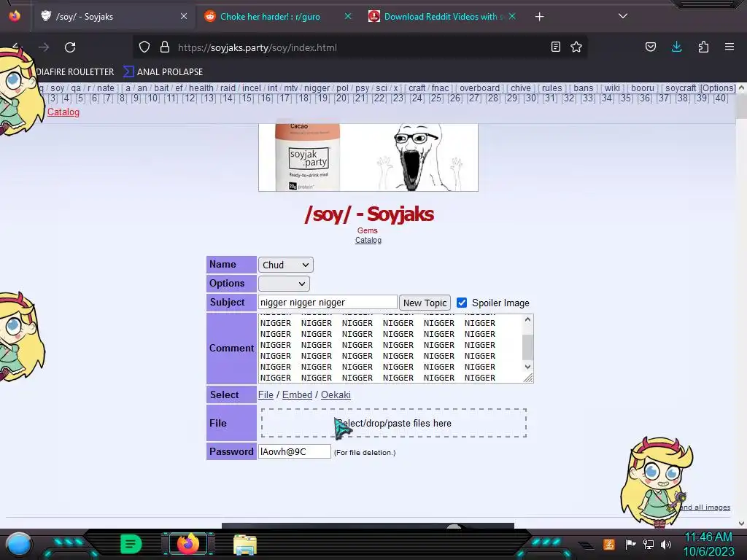Go to page [20] in the page list

tap(341, 98)
